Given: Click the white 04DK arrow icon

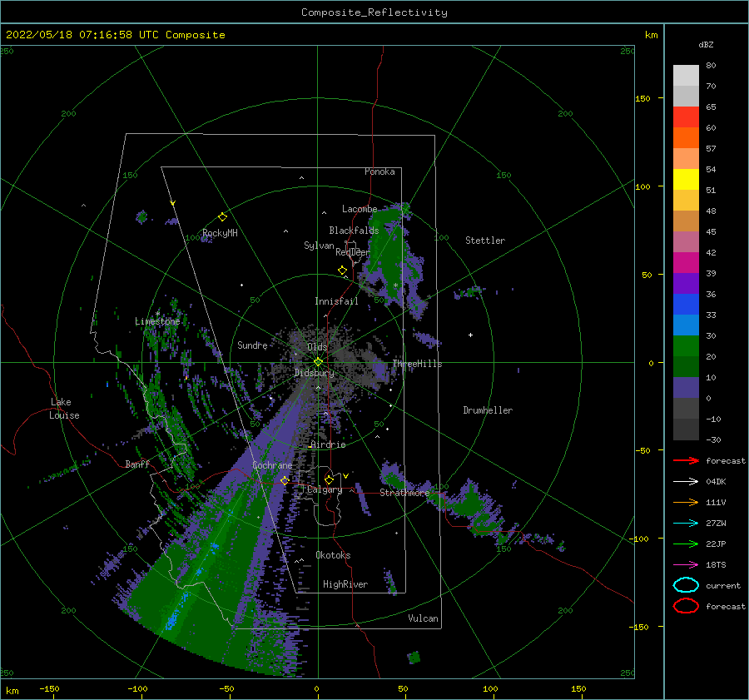Looking at the screenshot, I should [686, 481].
